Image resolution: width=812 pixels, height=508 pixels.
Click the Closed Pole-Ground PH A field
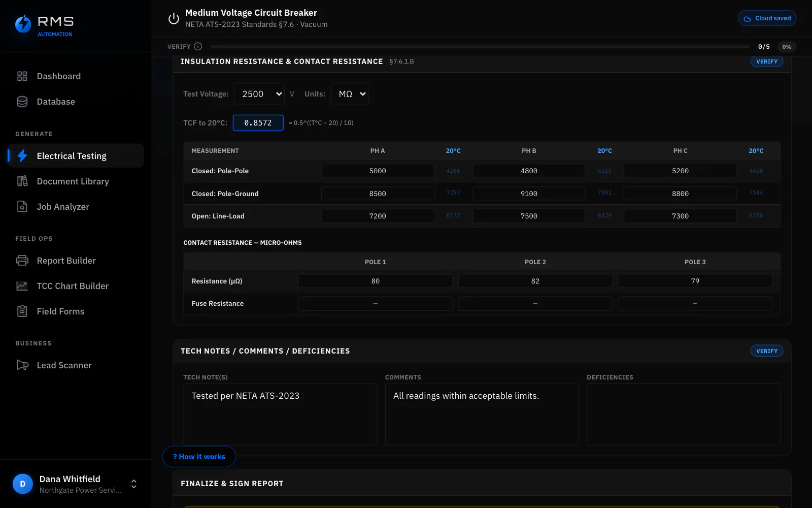coord(378,194)
